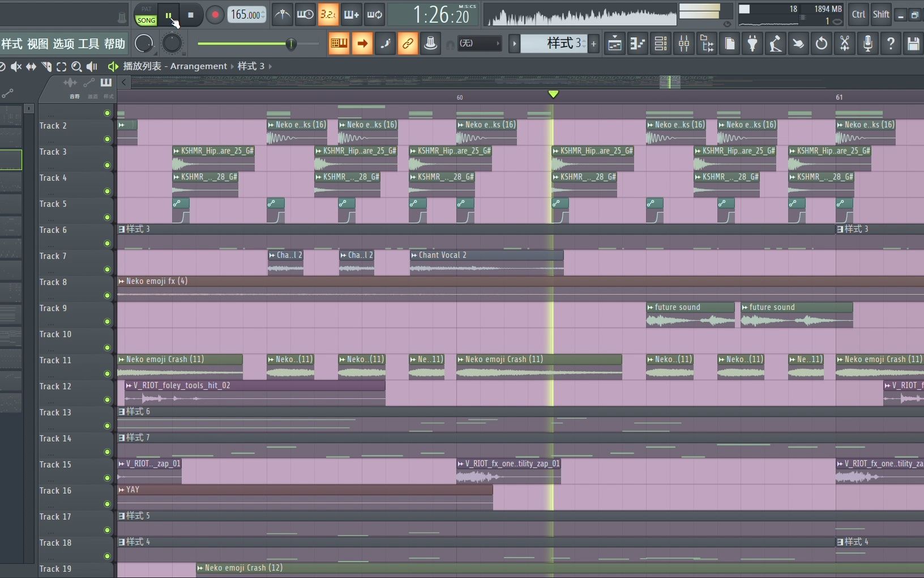
Task: Toggle auto-scroll orange arrow button
Action: [362, 43]
